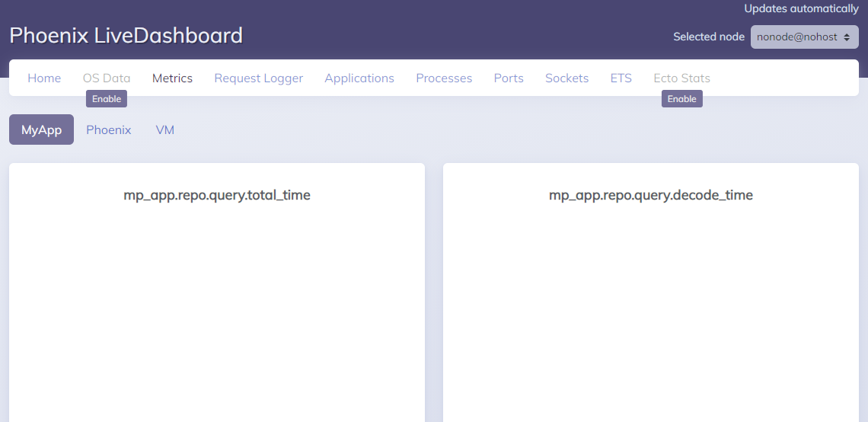Screen dimensions: 868x422
Task: Open the Applications tab
Action: pyautogui.click(x=359, y=78)
